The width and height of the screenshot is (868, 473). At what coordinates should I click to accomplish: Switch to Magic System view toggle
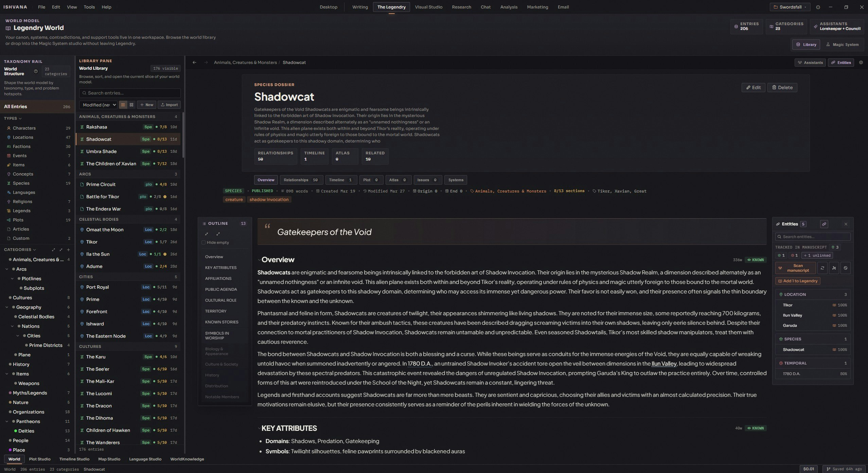(x=842, y=45)
